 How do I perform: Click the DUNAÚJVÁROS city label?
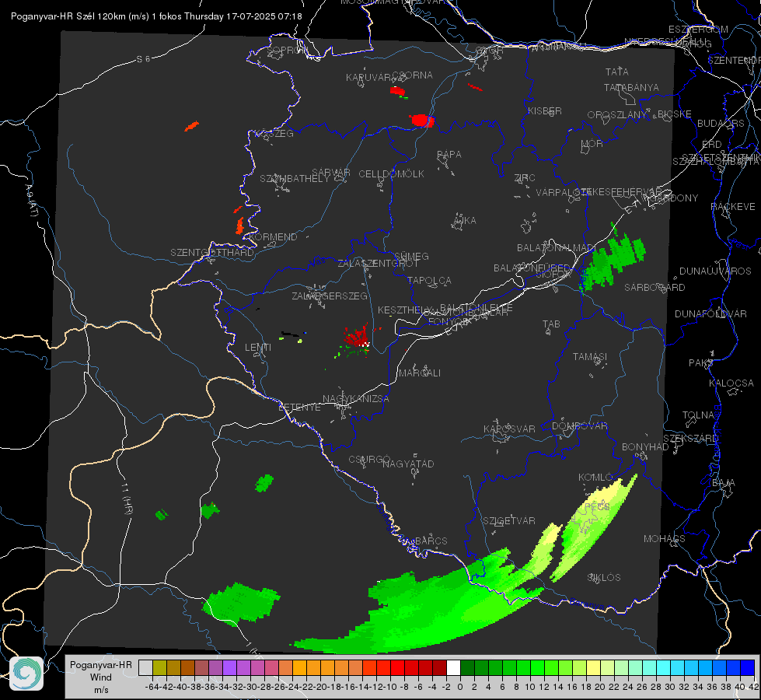[715, 271]
